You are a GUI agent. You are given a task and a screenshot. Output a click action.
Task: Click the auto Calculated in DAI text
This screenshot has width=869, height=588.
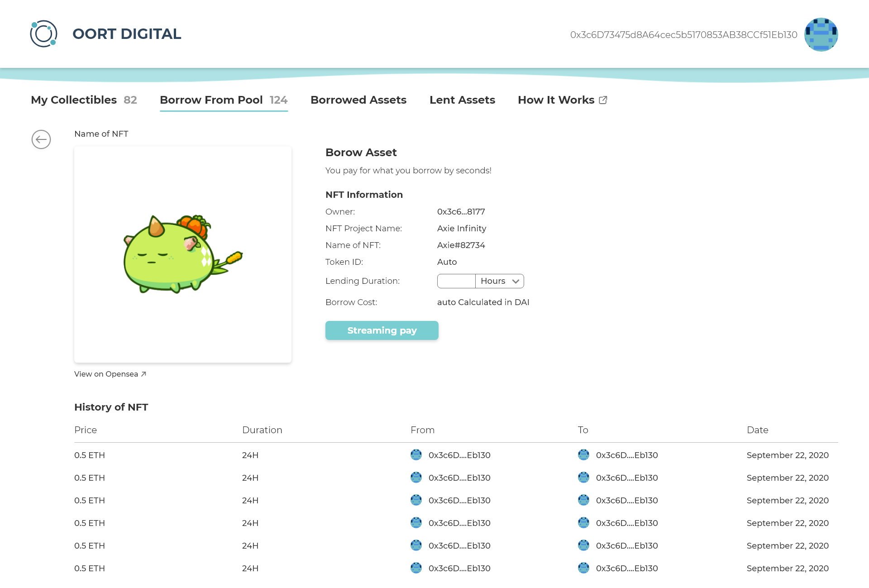coord(483,302)
